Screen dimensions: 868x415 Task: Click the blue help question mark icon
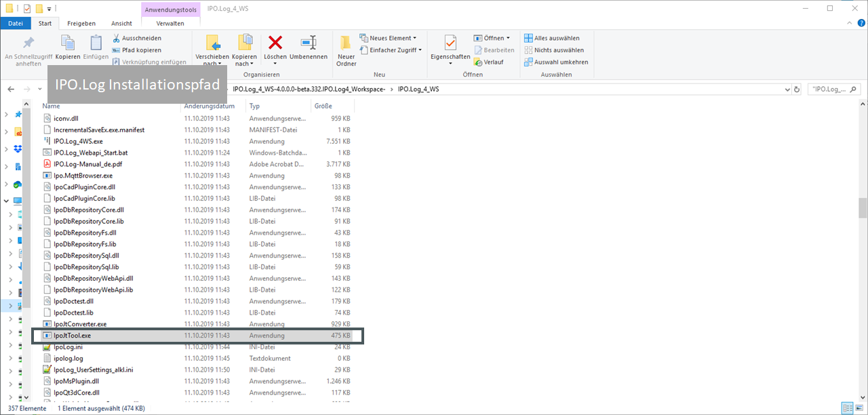[860, 23]
